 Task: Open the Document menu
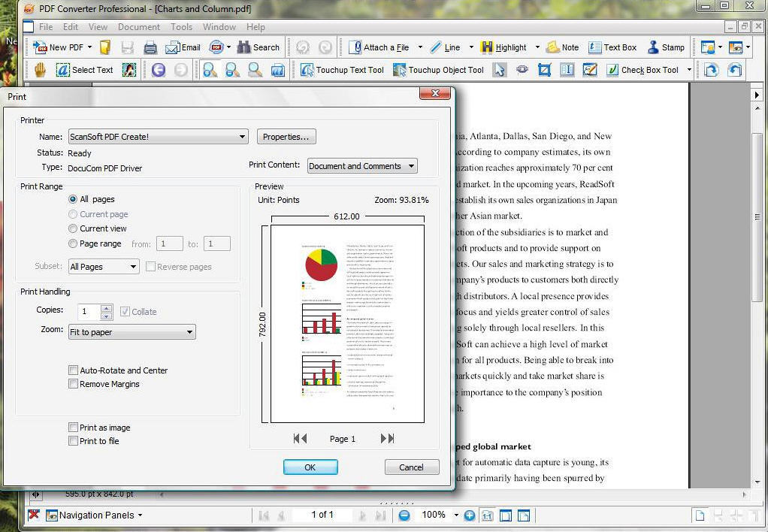pyautogui.click(x=138, y=26)
